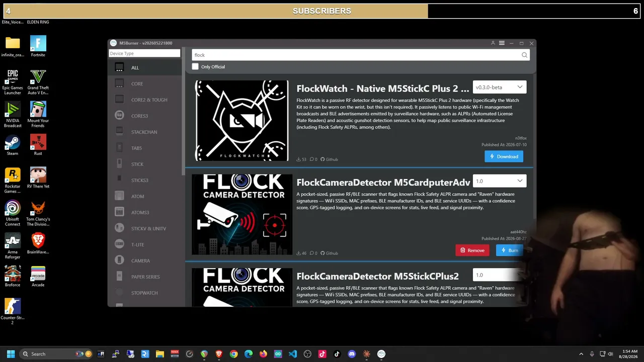Viewport: 644px width, 362px height.
Task: Select the Arcade desktop icon
Action: [38, 277]
